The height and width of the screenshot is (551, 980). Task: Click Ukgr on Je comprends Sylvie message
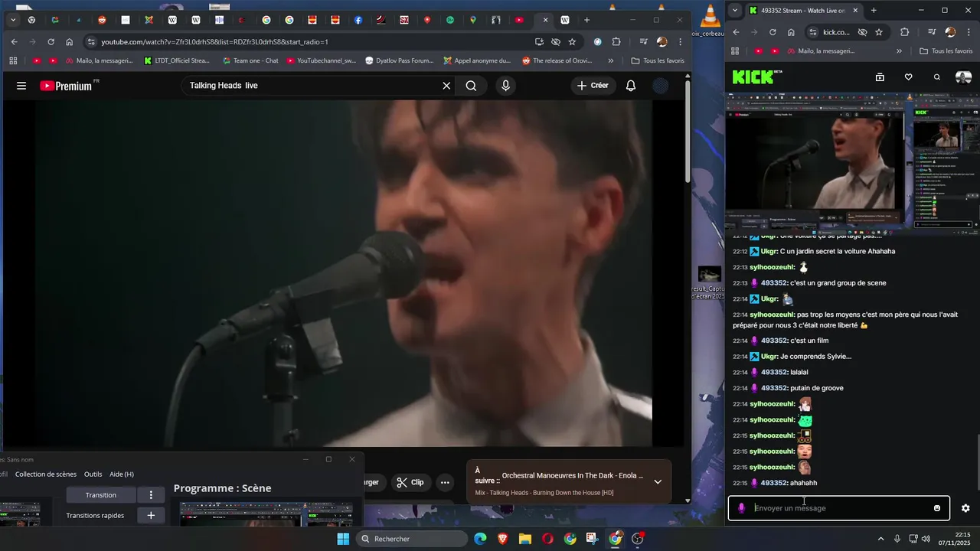tap(769, 357)
